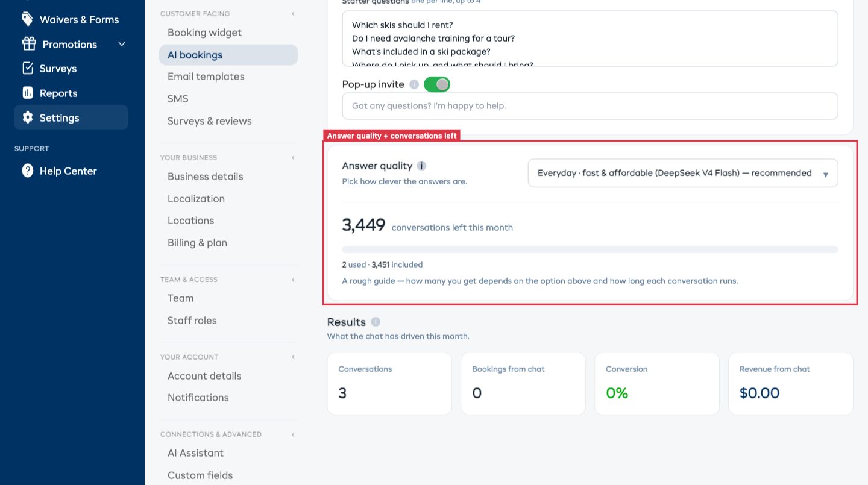Click the Conversion results card
Image resolution: width=868 pixels, height=485 pixels.
[x=657, y=384]
